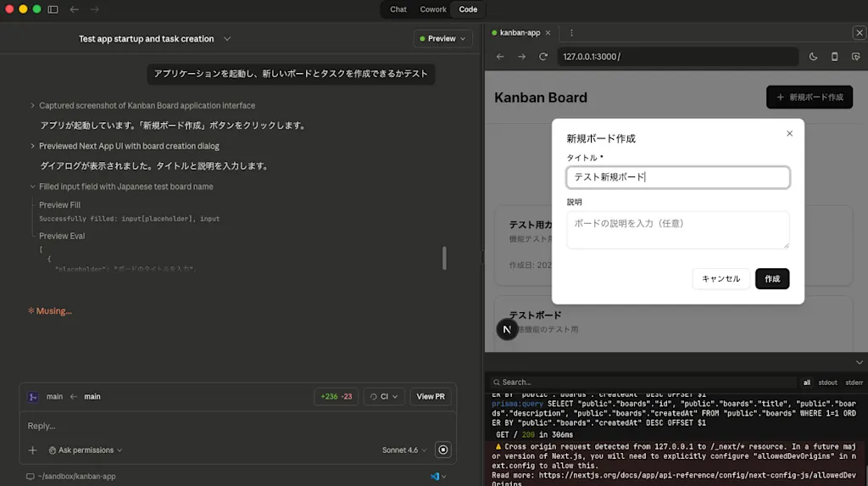Screen dimensions: 868x486
Task: Select the all log filter
Action: [807, 383]
